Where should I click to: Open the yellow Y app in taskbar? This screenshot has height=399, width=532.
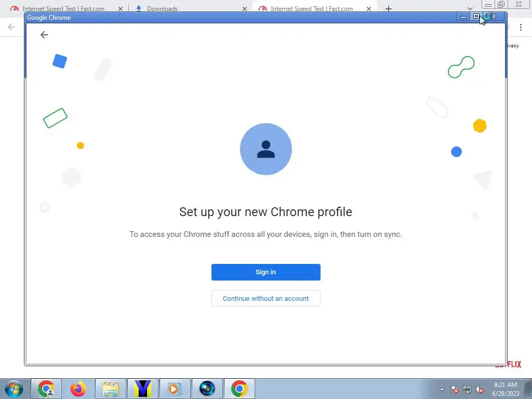coord(143,389)
